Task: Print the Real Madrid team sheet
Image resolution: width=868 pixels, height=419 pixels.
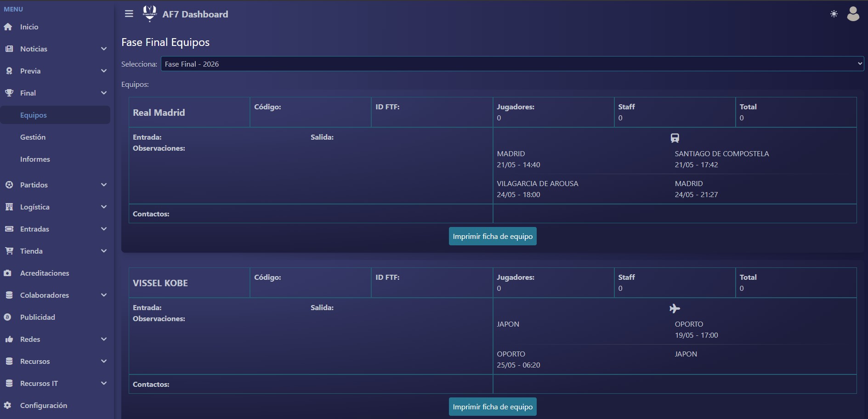Action: coord(493,236)
